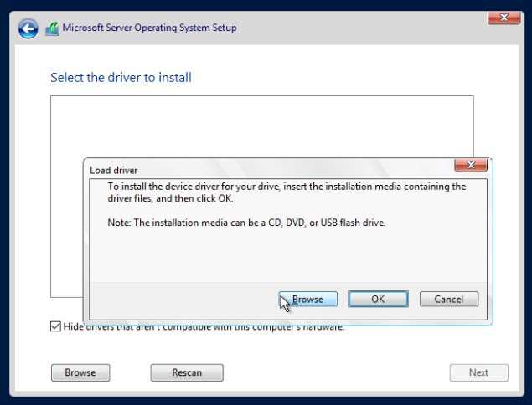Click the Microsoft Server Operating System Setup title
The width and height of the screenshot is (532, 405).
(149, 28)
